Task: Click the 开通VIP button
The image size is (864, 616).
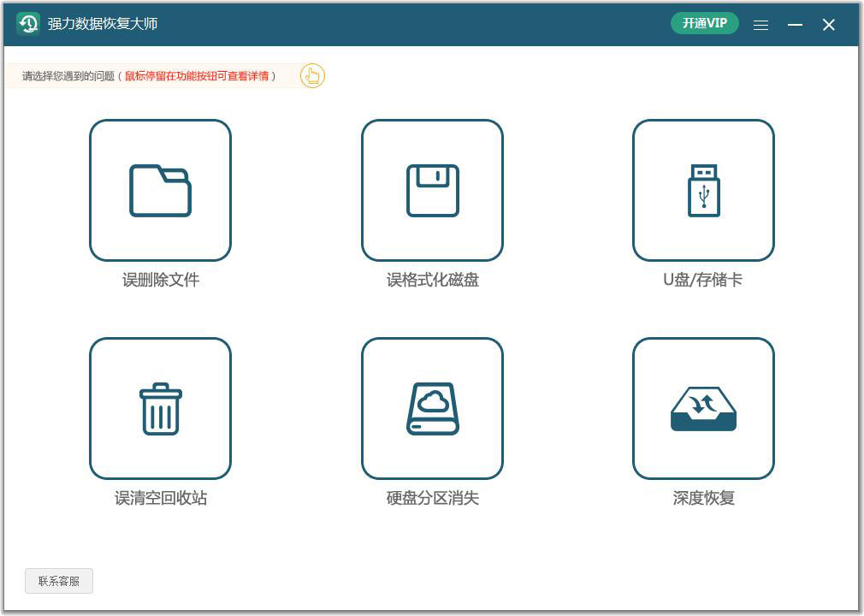Action: coord(704,23)
